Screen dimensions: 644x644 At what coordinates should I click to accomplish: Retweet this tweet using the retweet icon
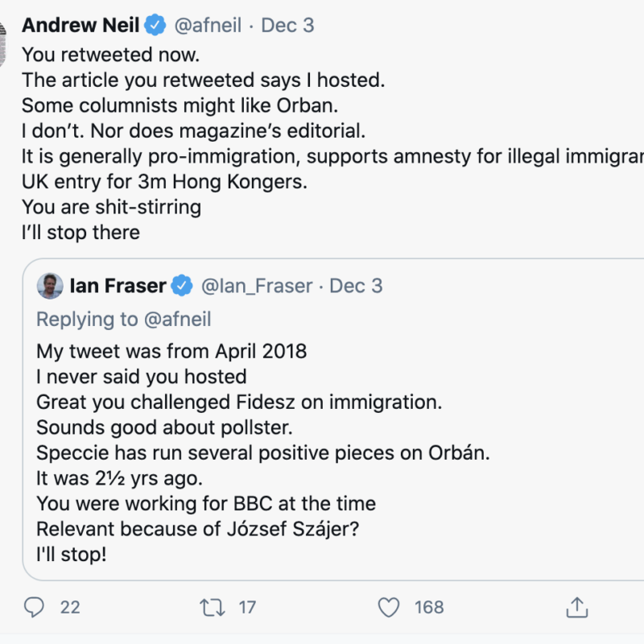tap(213, 607)
